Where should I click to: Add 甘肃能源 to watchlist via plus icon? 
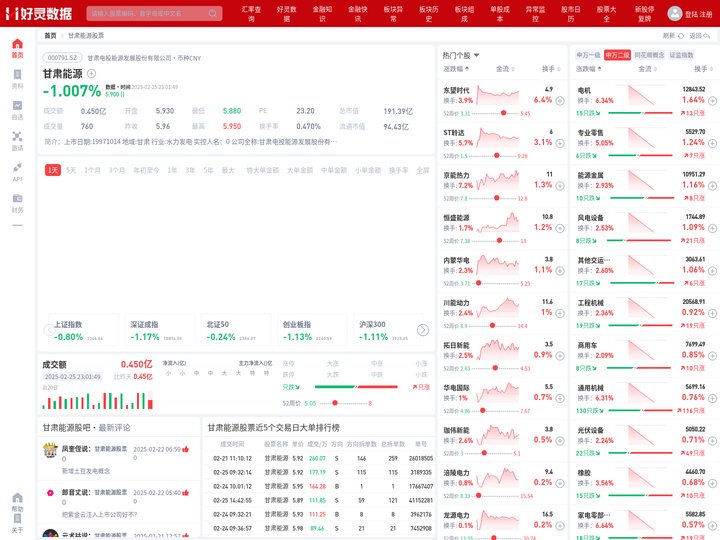pyautogui.click(x=91, y=73)
